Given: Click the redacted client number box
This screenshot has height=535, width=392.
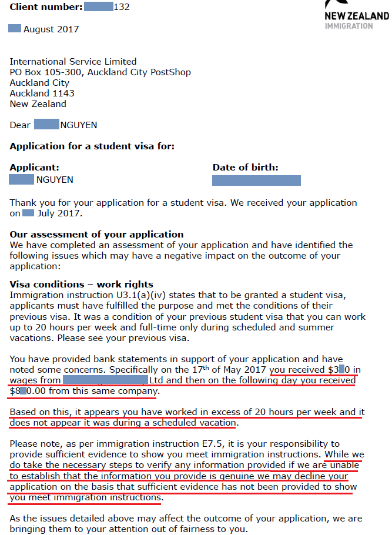Looking at the screenshot, I should click(x=99, y=6).
